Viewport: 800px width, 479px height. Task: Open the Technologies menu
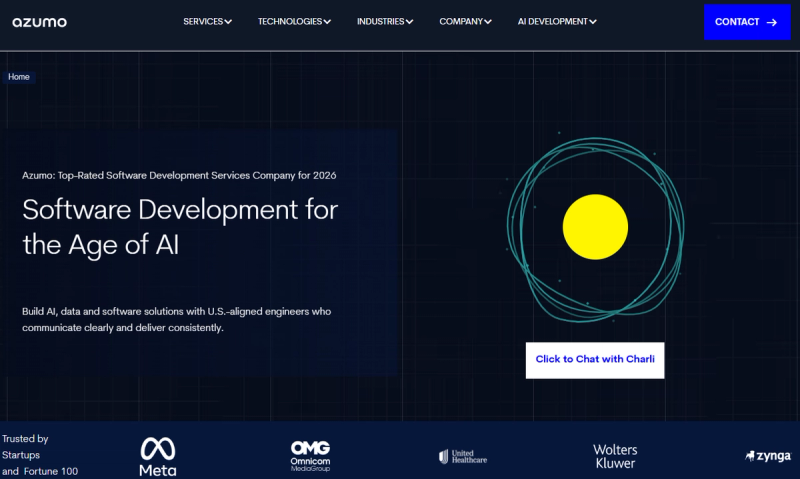point(294,21)
